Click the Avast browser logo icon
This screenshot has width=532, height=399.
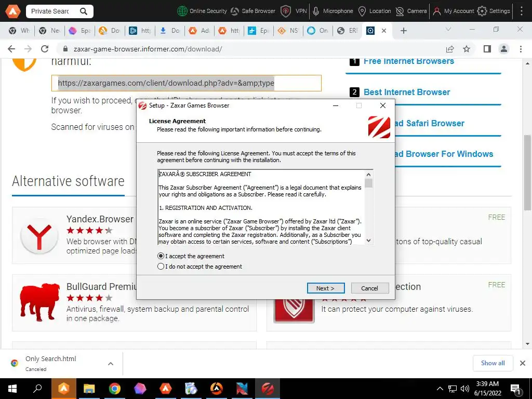[12, 11]
